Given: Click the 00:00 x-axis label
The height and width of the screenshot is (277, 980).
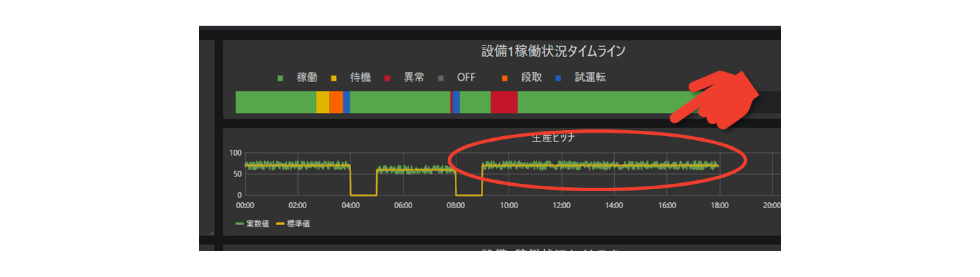Looking at the screenshot, I should (x=245, y=205).
